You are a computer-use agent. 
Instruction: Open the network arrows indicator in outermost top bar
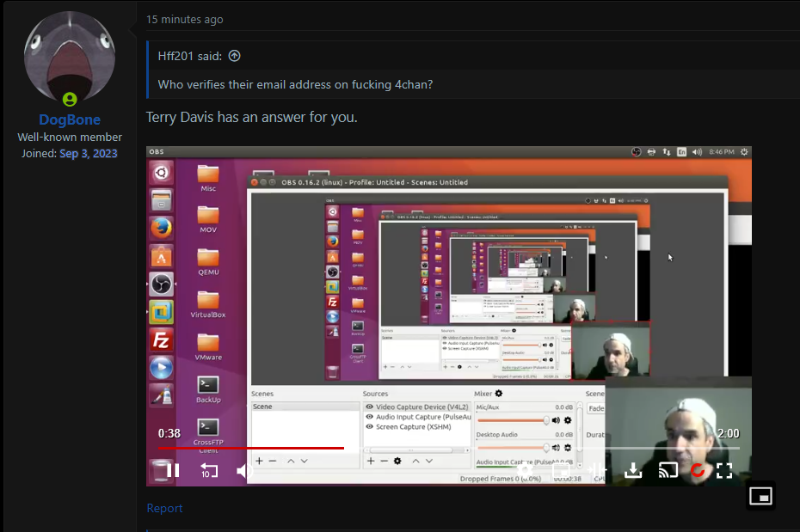(667, 152)
